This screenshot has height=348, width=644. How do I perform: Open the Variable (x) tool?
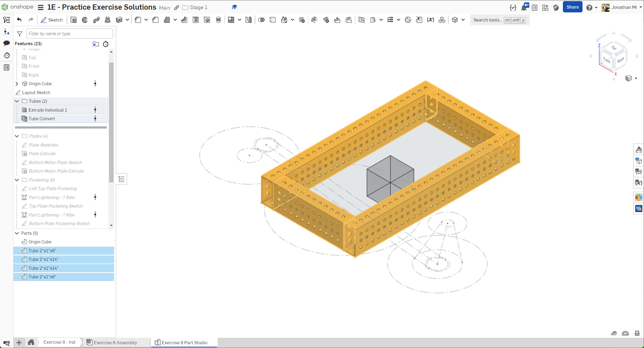pyautogui.click(x=430, y=20)
